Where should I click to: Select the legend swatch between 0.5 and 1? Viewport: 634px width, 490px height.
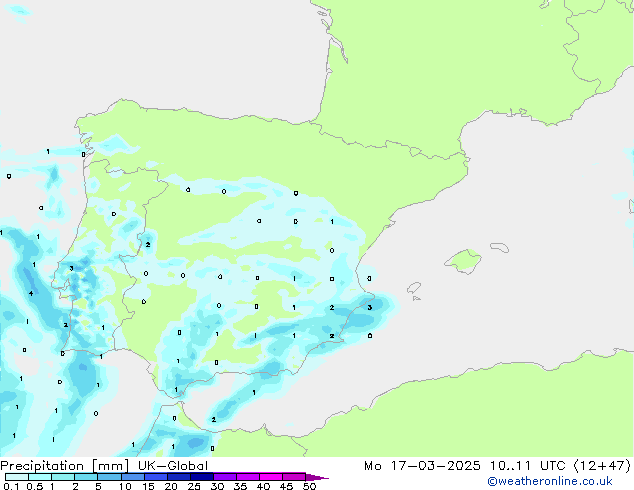(40, 477)
